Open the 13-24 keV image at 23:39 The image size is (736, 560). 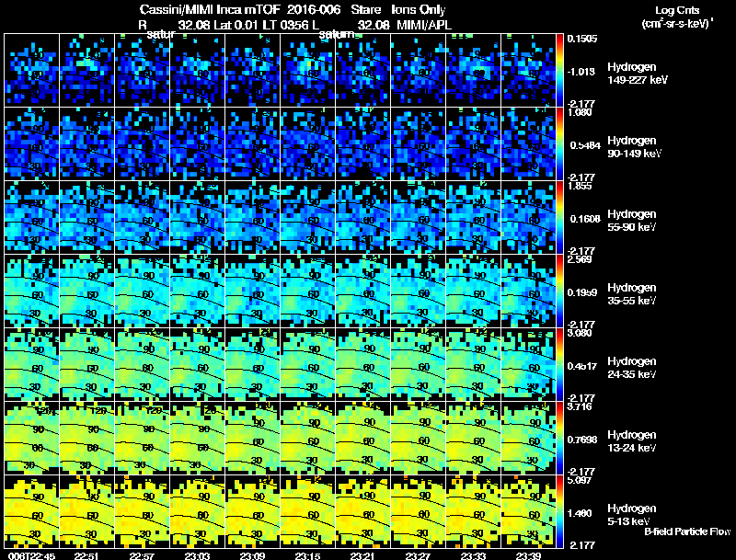[528, 438]
